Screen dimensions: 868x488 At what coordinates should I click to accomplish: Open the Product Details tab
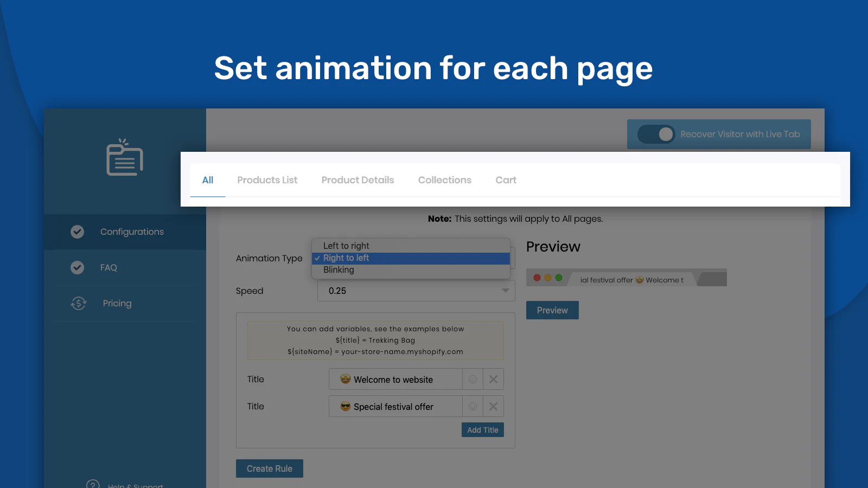click(x=358, y=180)
